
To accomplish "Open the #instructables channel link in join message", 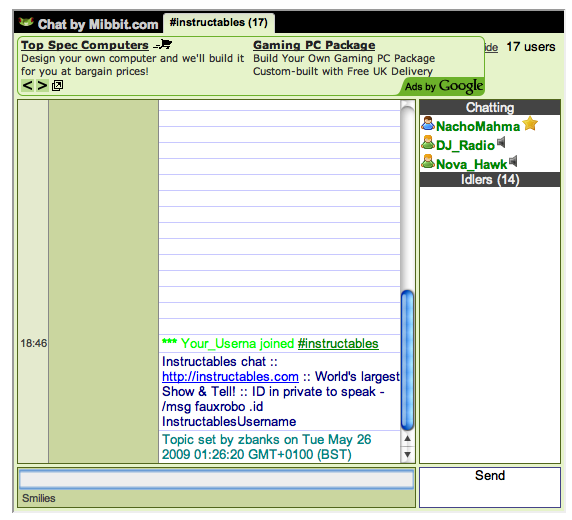I will coord(338,343).
